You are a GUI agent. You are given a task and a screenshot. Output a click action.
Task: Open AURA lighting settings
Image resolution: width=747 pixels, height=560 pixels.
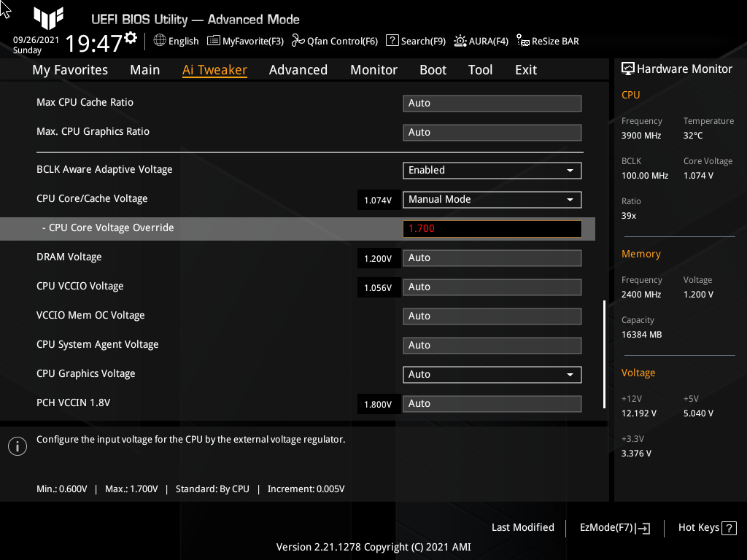click(481, 42)
